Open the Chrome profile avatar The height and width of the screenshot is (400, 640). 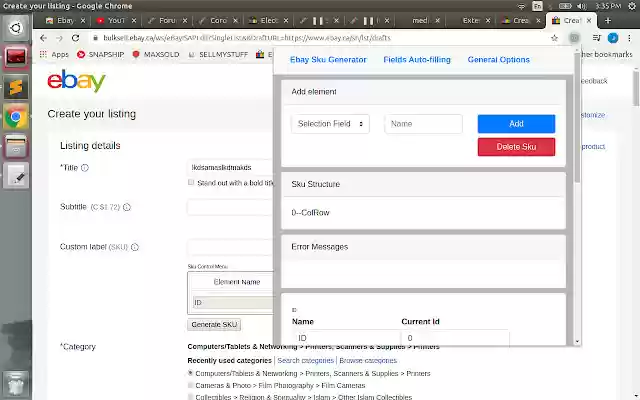pyautogui.click(x=613, y=38)
